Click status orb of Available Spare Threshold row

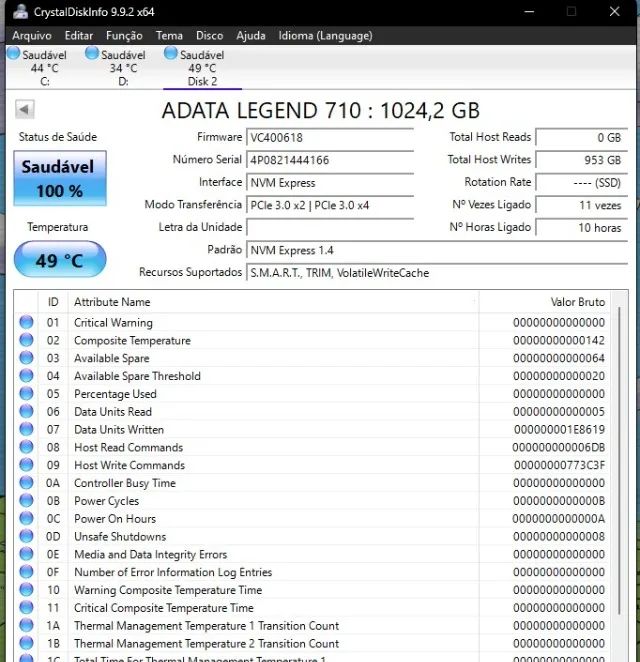(26, 375)
